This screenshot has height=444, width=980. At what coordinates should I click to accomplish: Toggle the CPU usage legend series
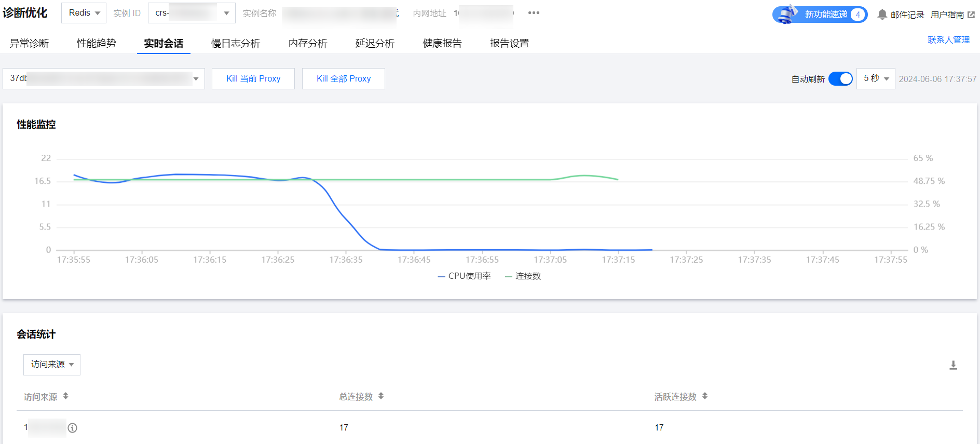click(x=465, y=276)
